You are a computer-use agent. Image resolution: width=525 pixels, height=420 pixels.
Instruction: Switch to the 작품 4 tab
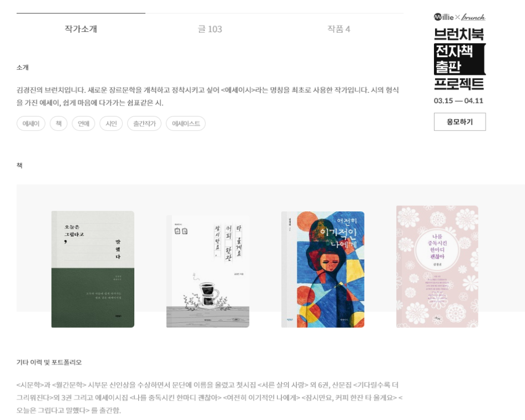pos(339,29)
